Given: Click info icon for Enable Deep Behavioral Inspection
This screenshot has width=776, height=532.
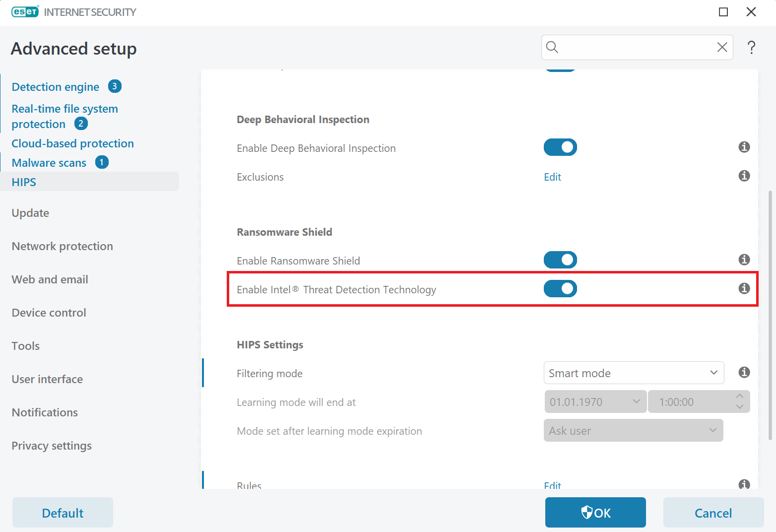Looking at the screenshot, I should 744,147.
